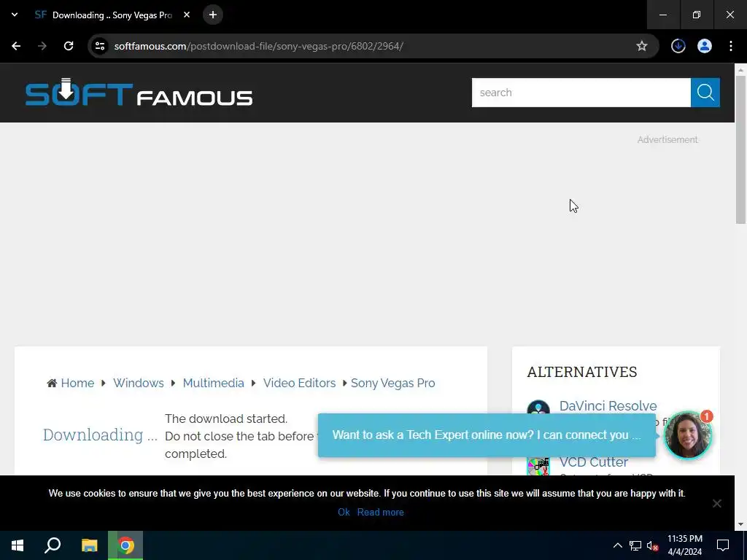Click the muted volume tray icon

(652, 545)
